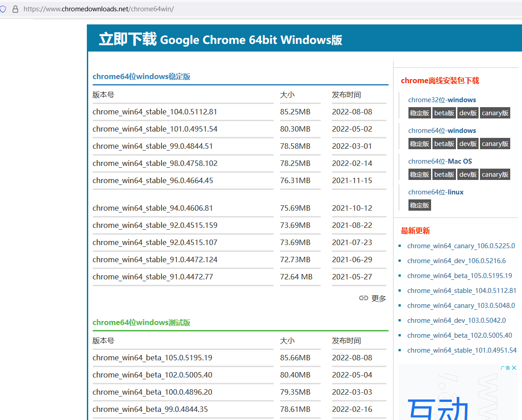The image size is (522, 420).
Task: Open chrome64位-Mac OS sidebar link
Action: click(440, 161)
